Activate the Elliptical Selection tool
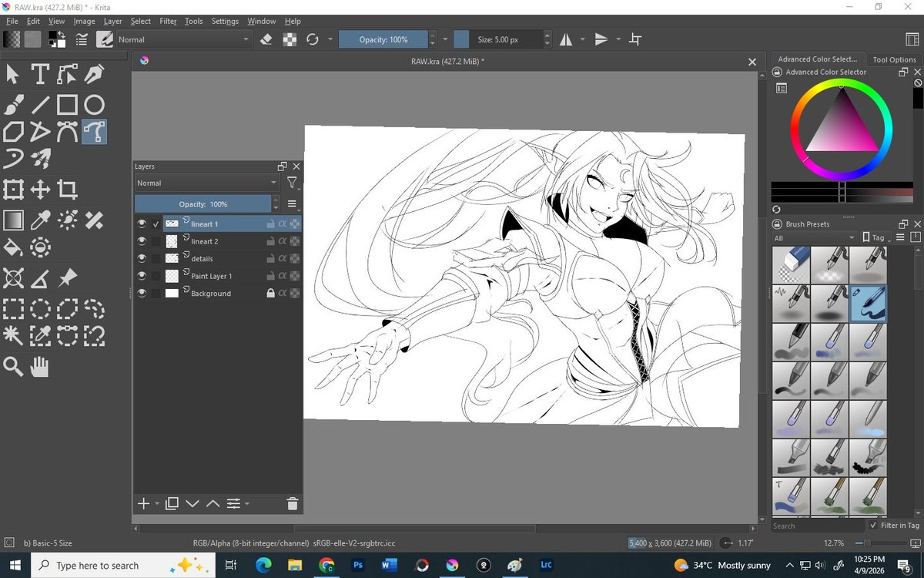Image resolution: width=924 pixels, height=578 pixels. click(x=40, y=309)
